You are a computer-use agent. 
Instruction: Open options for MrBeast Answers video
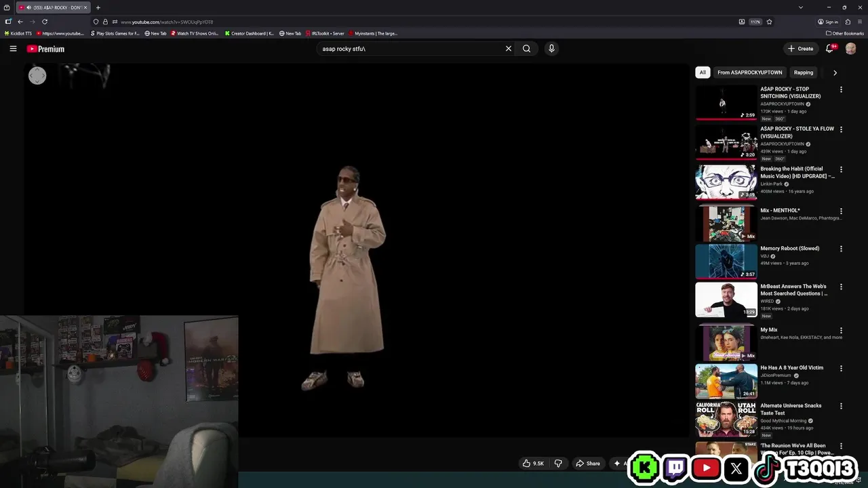[841, 287]
